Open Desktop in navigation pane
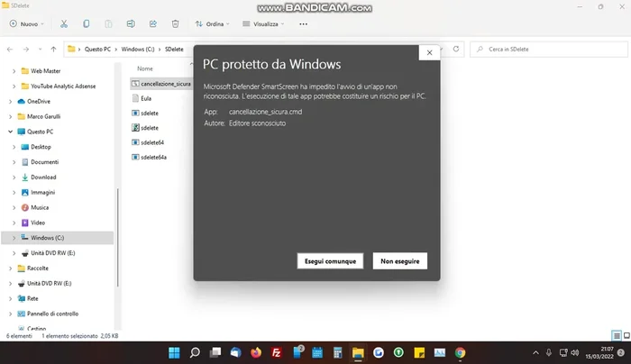This screenshot has height=364, width=631. [x=41, y=147]
